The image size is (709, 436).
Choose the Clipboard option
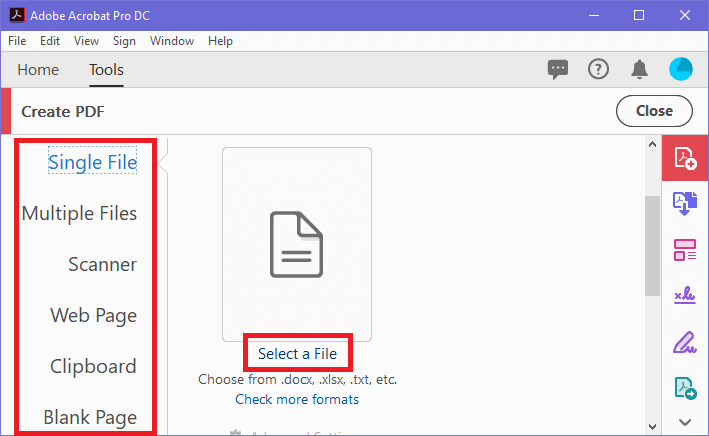93,366
